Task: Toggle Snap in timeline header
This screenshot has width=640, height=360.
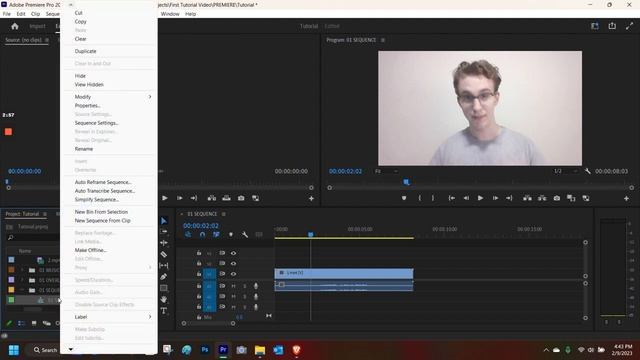Action: 202,234
